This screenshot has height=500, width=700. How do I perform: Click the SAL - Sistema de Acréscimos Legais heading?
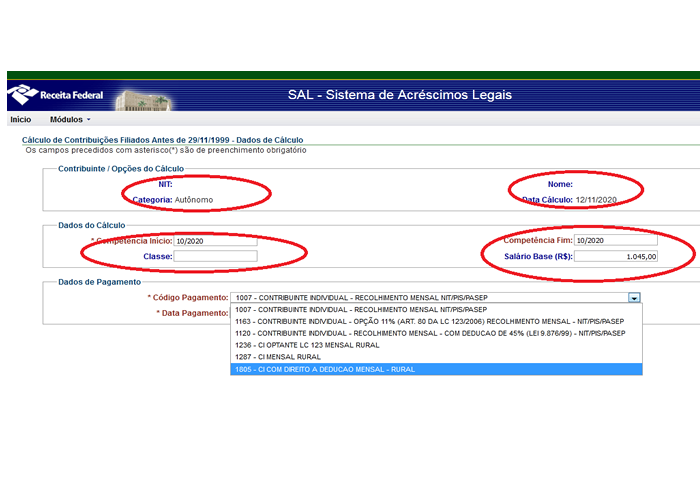coord(400,95)
